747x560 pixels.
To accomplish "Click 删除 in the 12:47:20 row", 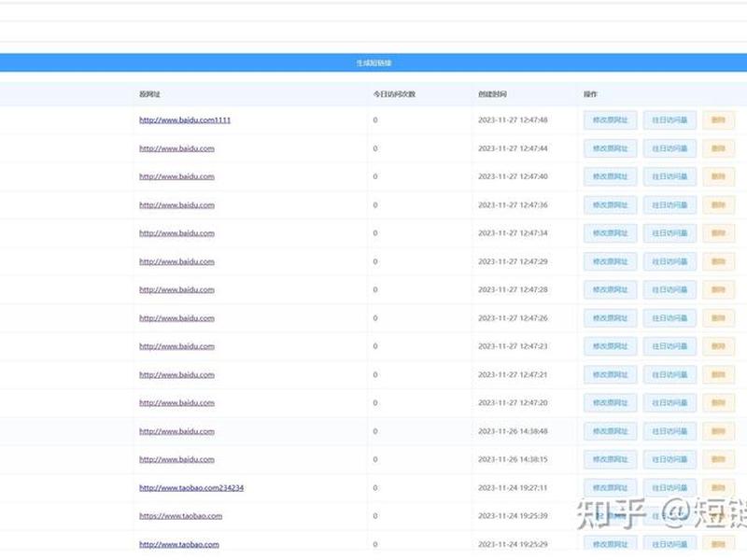I will [718, 403].
